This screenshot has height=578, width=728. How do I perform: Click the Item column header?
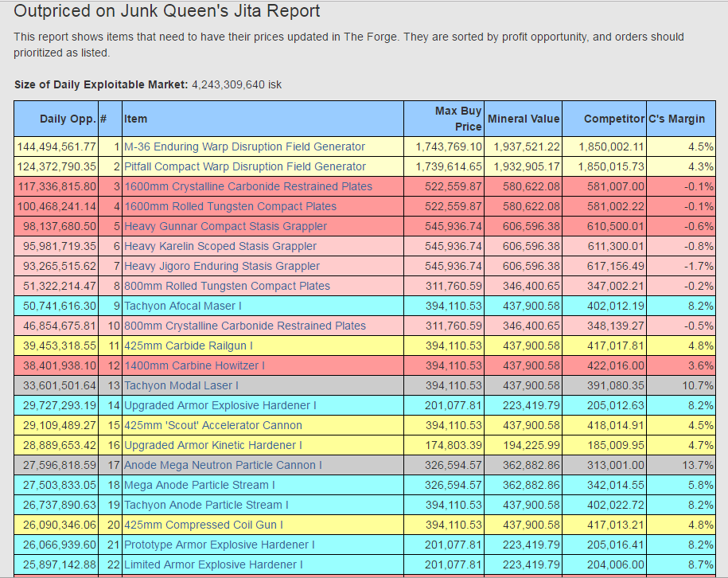(263, 119)
